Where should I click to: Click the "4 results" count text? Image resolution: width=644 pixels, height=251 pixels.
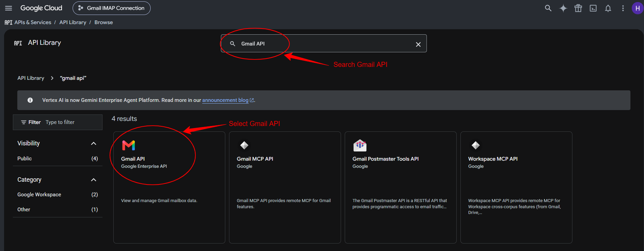point(124,119)
